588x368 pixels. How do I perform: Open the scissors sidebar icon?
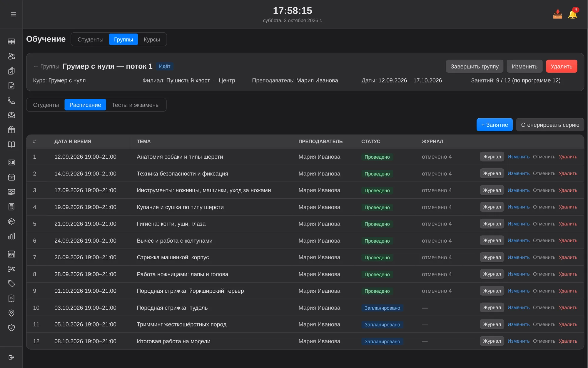[x=11, y=269]
